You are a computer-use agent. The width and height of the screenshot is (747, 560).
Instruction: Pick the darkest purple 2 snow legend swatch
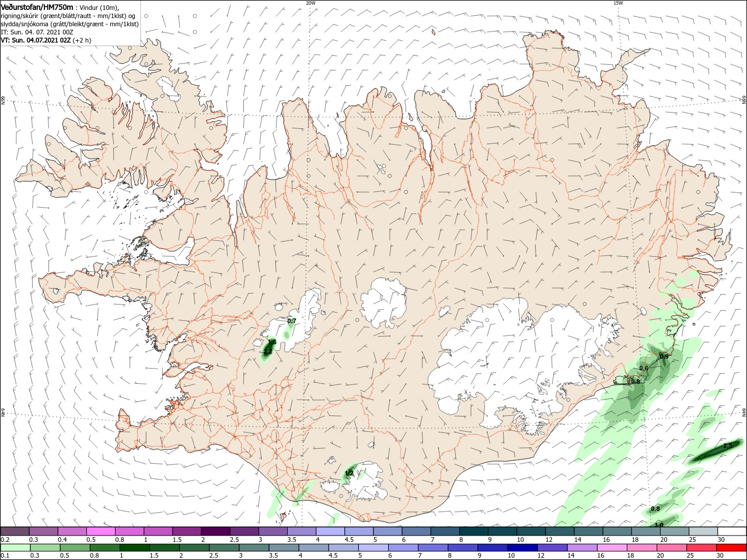tap(215, 531)
